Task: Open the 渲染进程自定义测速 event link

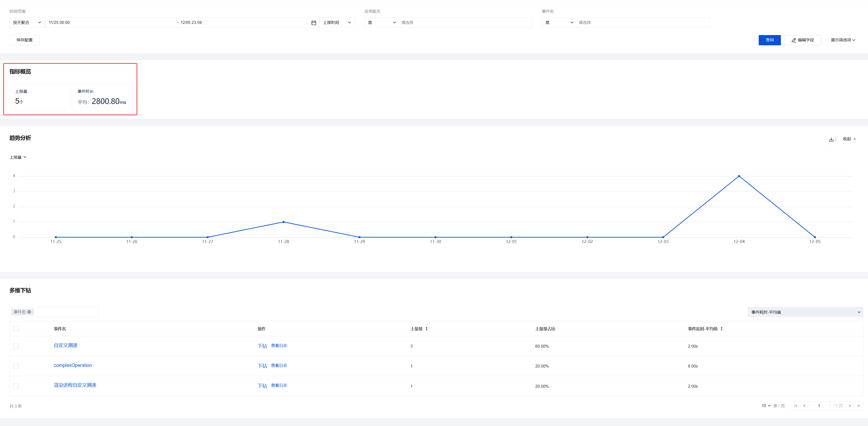Action: [x=75, y=385]
